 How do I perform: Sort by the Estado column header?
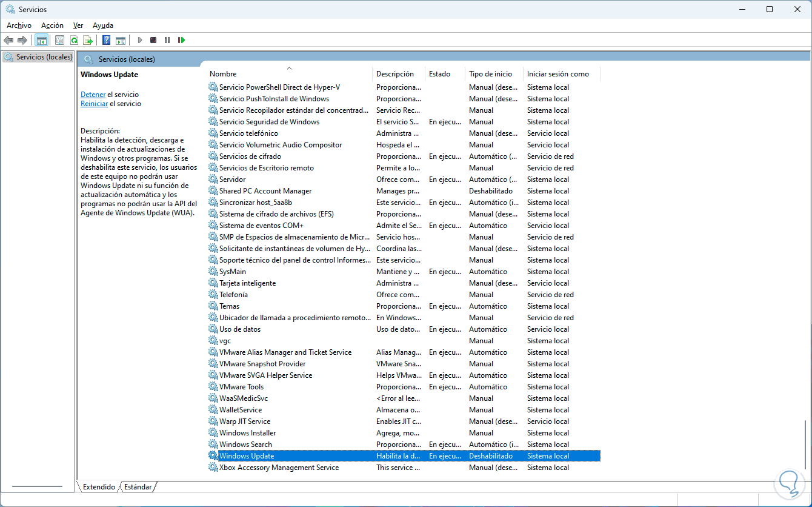[445, 74]
